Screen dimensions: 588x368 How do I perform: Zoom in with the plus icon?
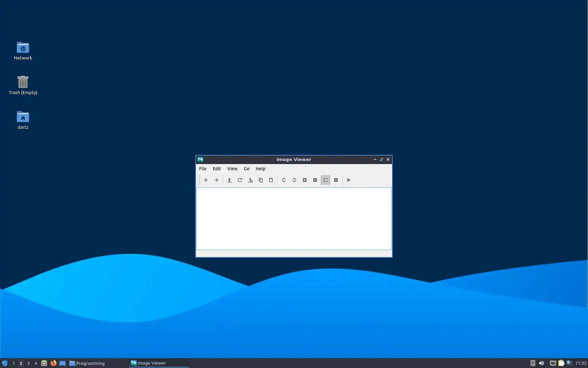point(305,180)
